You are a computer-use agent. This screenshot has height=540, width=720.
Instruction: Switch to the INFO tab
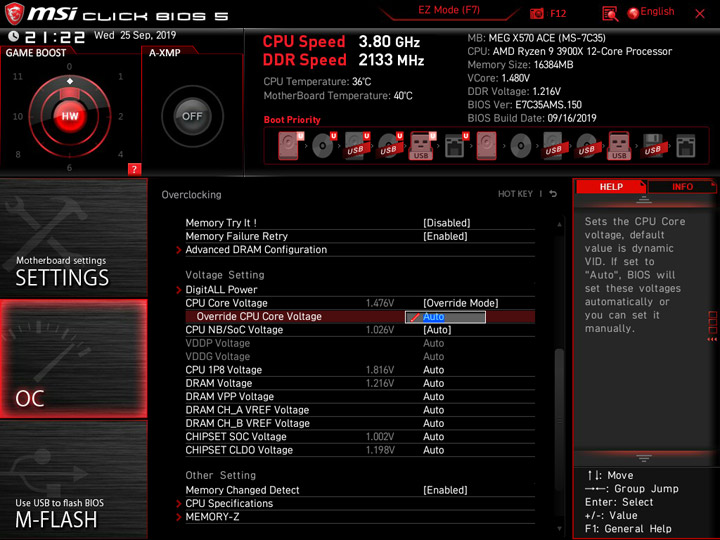pos(681,187)
